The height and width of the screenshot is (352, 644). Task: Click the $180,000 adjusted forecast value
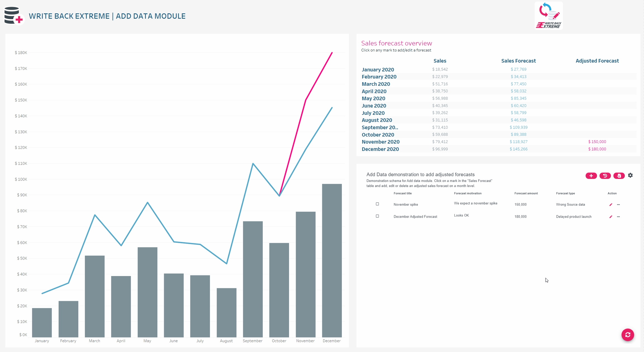pos(597,149)
